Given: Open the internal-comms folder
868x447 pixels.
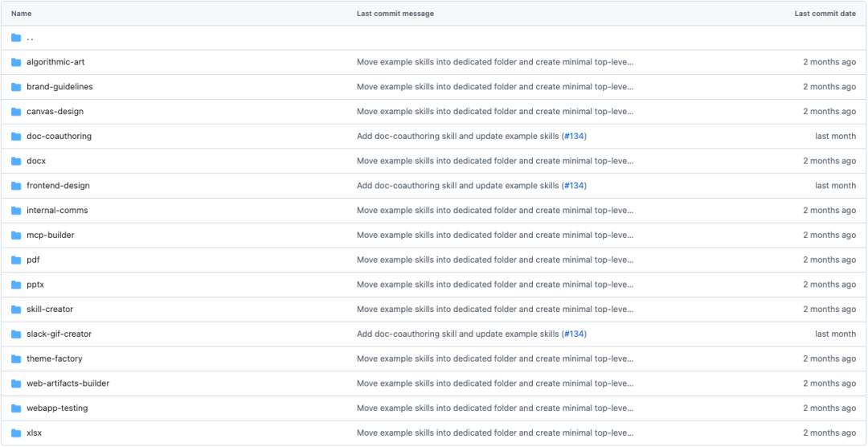Looking at the screenshot, I should 57,211.
